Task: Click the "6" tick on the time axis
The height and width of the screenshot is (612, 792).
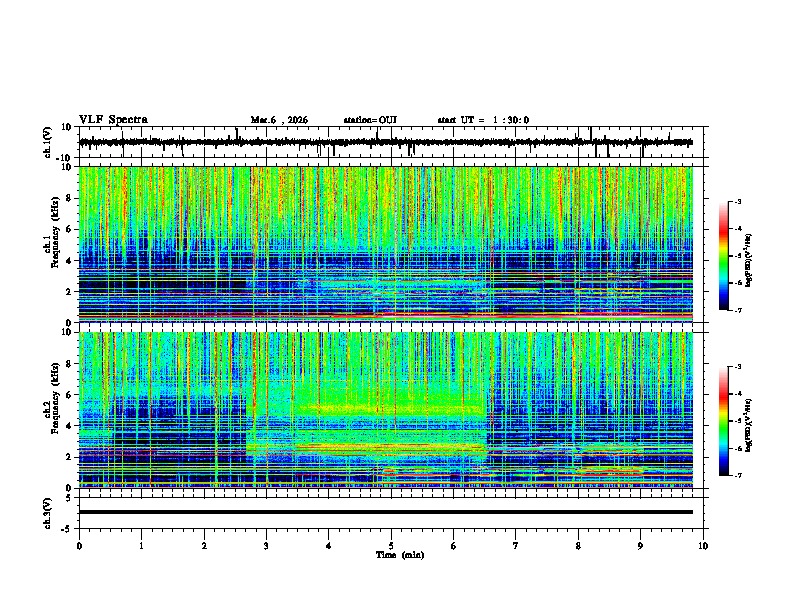Action: [x=454, y=546]
